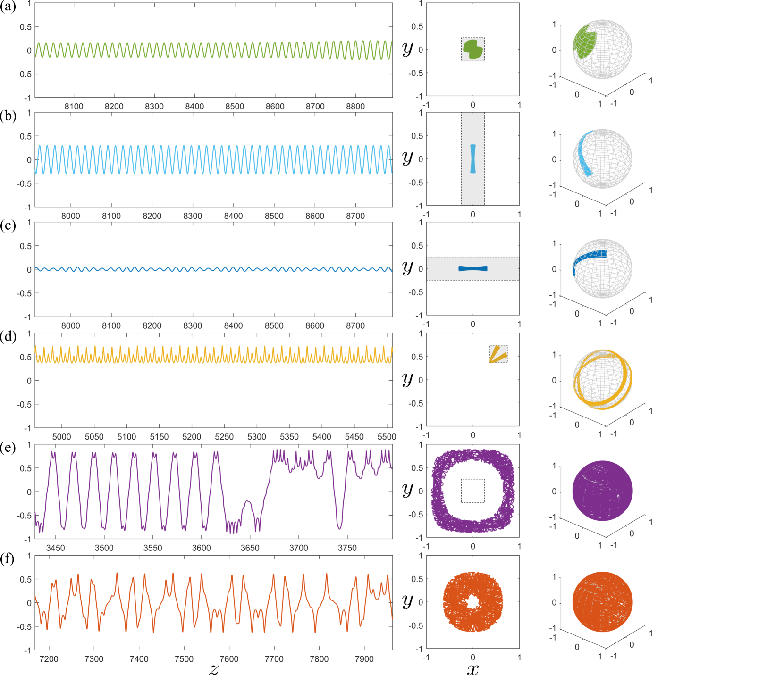Select the dark blue horizontal bowtie shape
The width and height of the screenshot is (784, 675).
(x=472, y=268)
